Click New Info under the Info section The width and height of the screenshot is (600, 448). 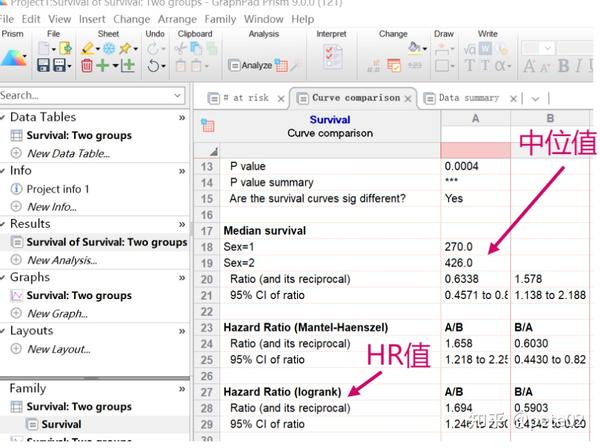52,207
